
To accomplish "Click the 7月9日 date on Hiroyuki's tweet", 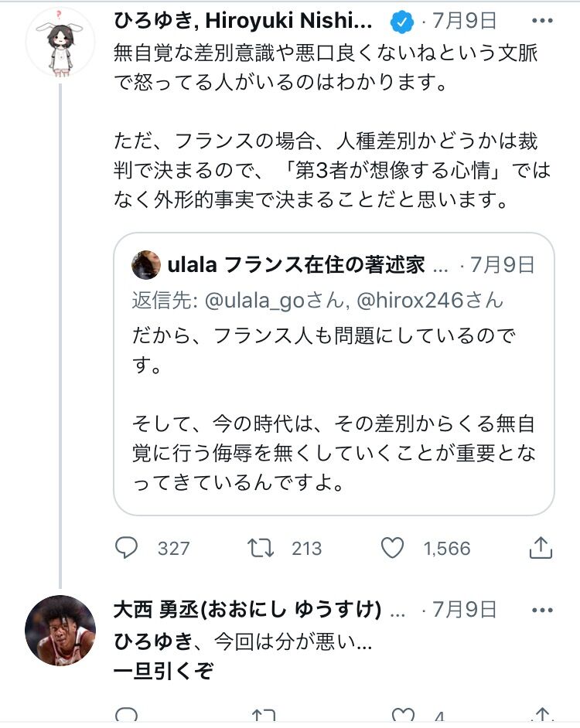I will coord(468,22).
